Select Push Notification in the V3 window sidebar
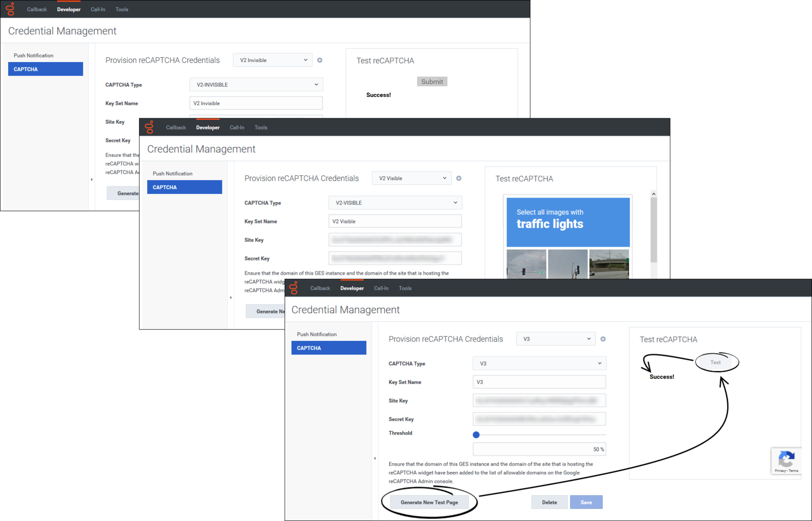Viewport: 812px width, 521px height. (x=317, y=334)
